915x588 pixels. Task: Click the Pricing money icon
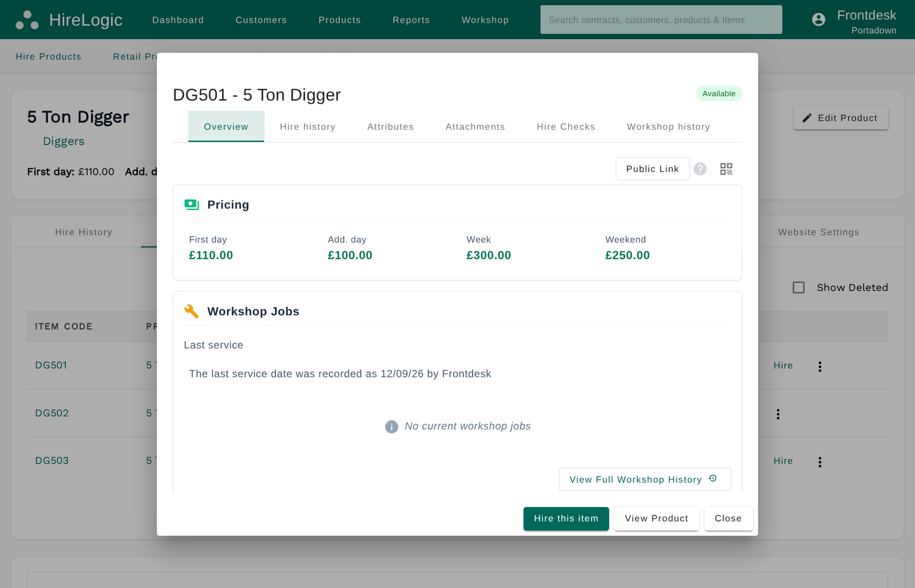(x=192, y=205)
